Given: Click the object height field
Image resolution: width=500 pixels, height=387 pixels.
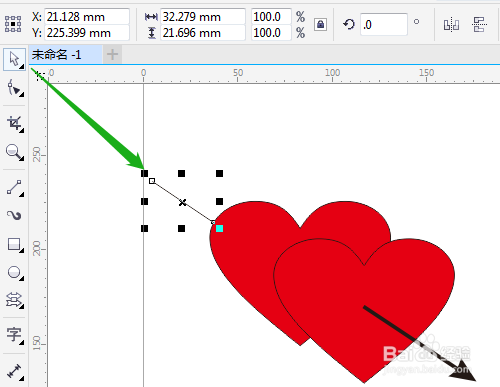Looking at the screenshot, I should [x=203, y=33].
